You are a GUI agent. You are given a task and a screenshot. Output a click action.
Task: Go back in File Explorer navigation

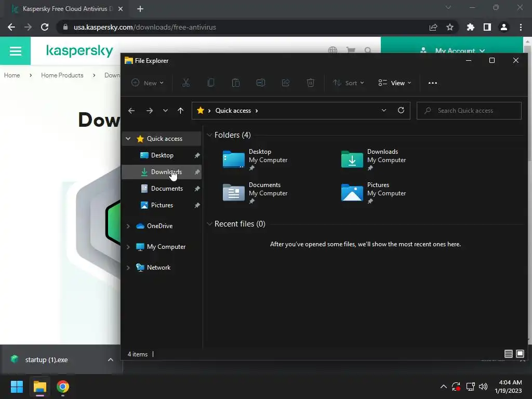pyautogui.click(x=131, y=111)
